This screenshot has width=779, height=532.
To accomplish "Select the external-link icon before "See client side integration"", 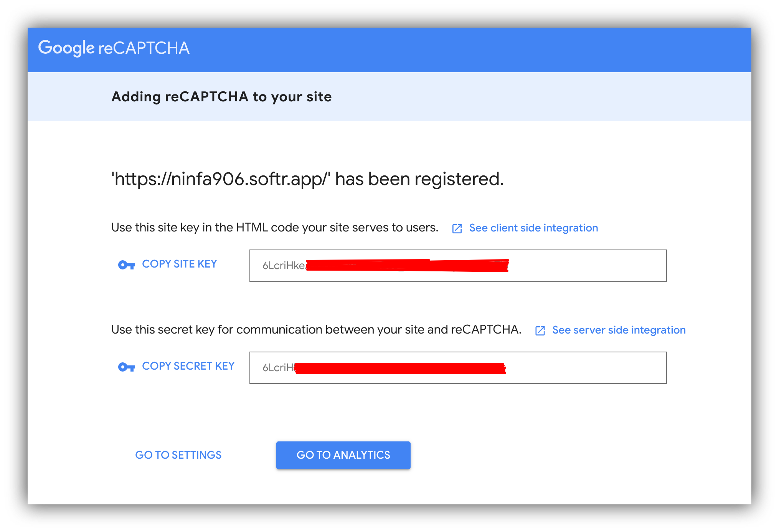I will [457, 228].
